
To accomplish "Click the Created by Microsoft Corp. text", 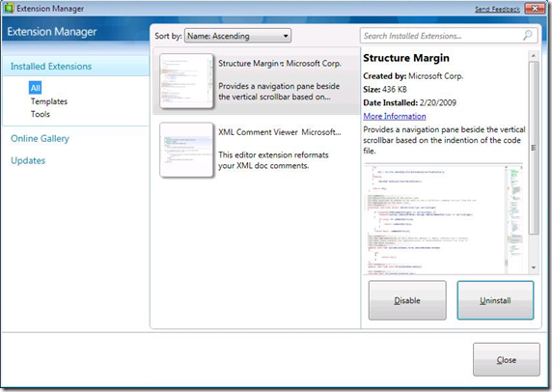I will click(413, 76).
